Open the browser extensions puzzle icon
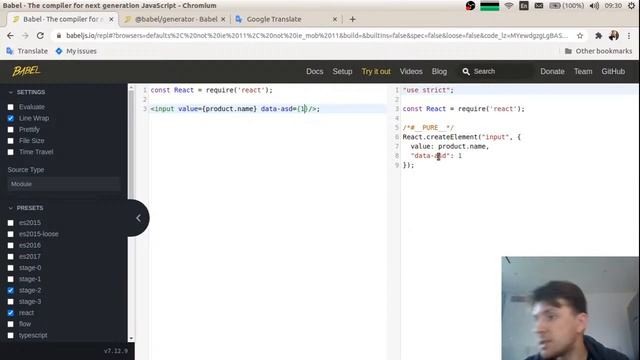The height and width of the screenshot is (360, 640). coord(598,36)
